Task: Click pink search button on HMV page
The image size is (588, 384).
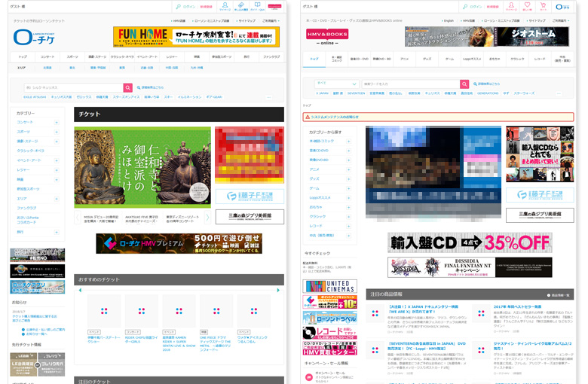Action: point(464,84)
